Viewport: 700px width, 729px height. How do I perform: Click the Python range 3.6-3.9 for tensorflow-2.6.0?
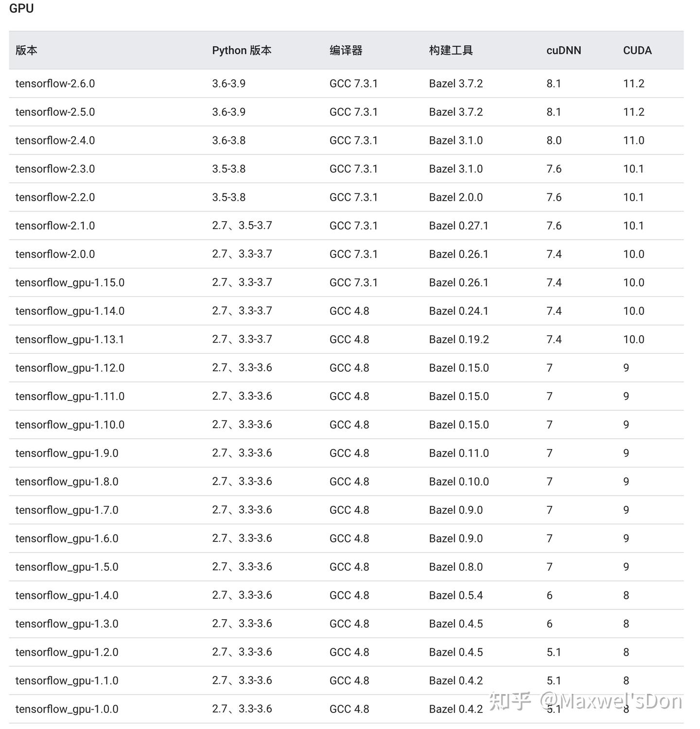[229, 83]
